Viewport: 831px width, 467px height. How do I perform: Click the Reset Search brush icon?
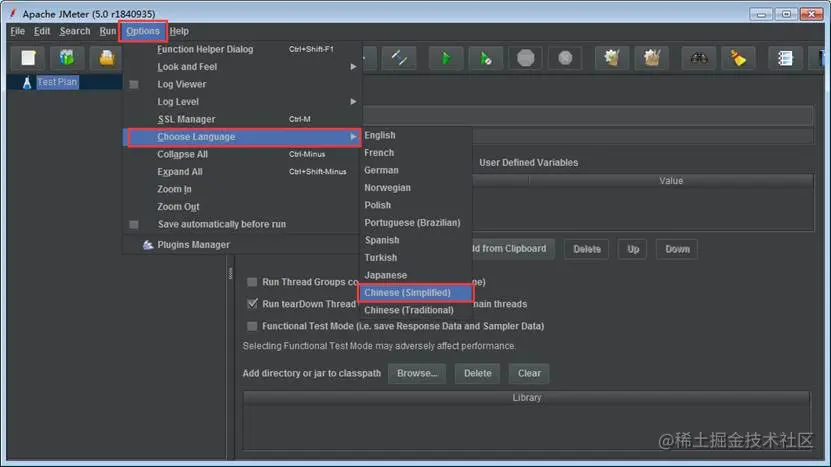click(738, 58)
